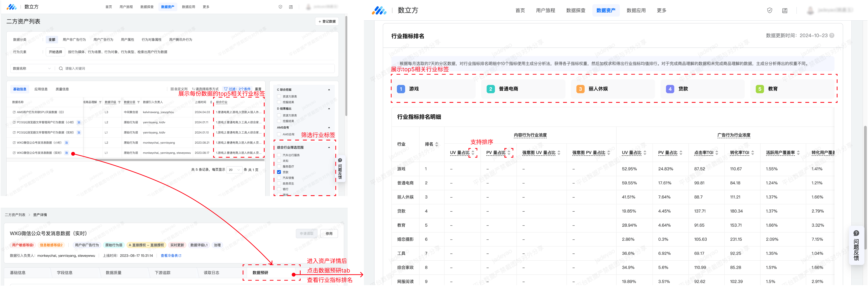The width and height of the screenshot is (868, 287).
Task: Open the 20 per-page dropdown
Action: tap(234, 170)
